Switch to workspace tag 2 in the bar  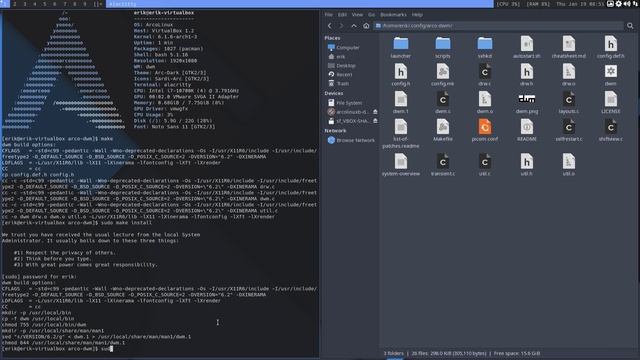pos(15,4)
